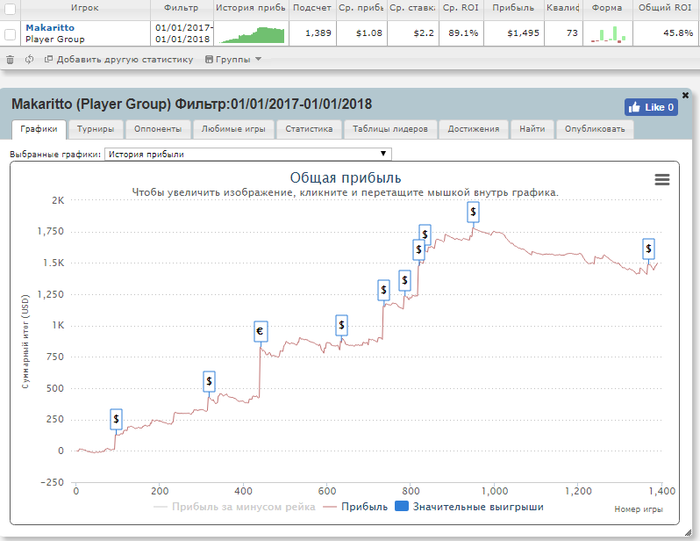Viewport: 700px width, 541px height.
Task: Click the Общая прибыль chart title
Action: click(346, 178)
